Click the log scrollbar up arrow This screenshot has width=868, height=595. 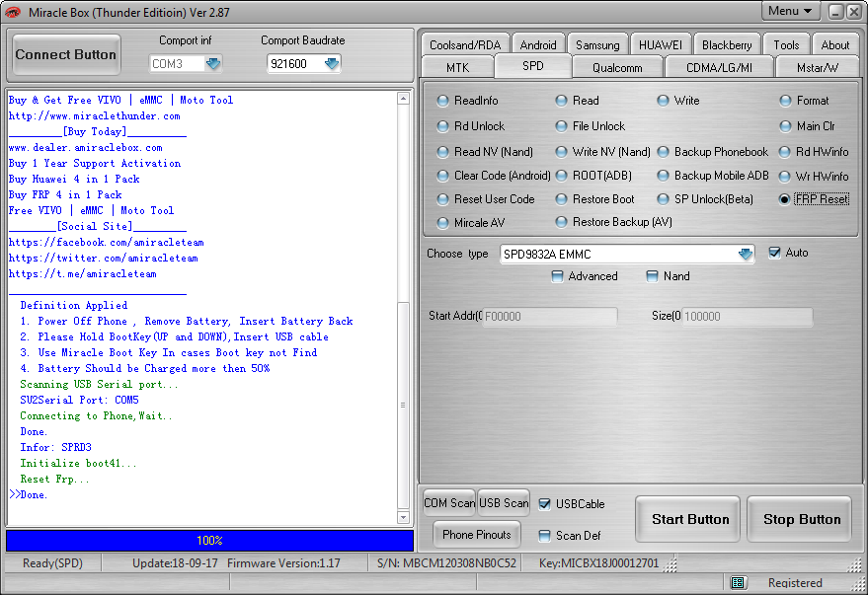tap(403, 99)
